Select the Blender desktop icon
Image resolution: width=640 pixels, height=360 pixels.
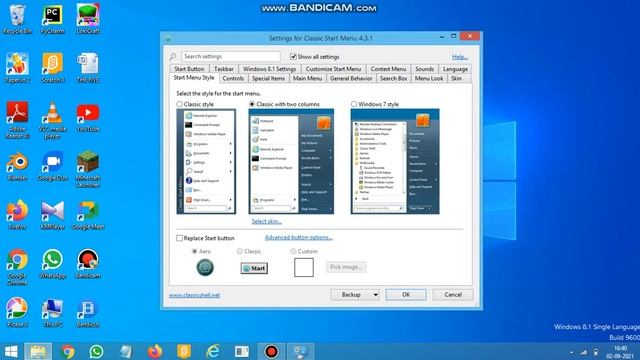(17, 166)
